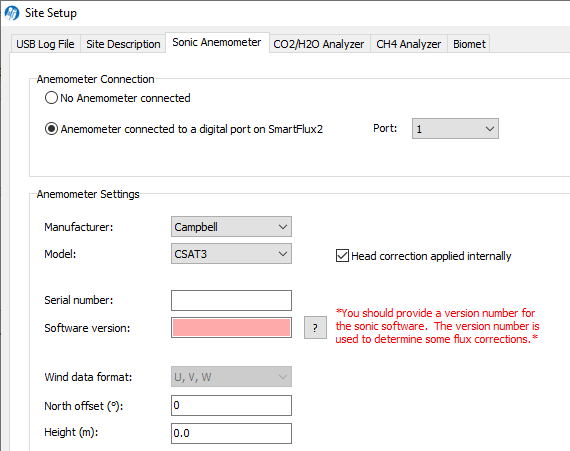Screen dimensions: 570x451
Task: Click the Anemometer Settings group label
Action: tap(88, 194)
